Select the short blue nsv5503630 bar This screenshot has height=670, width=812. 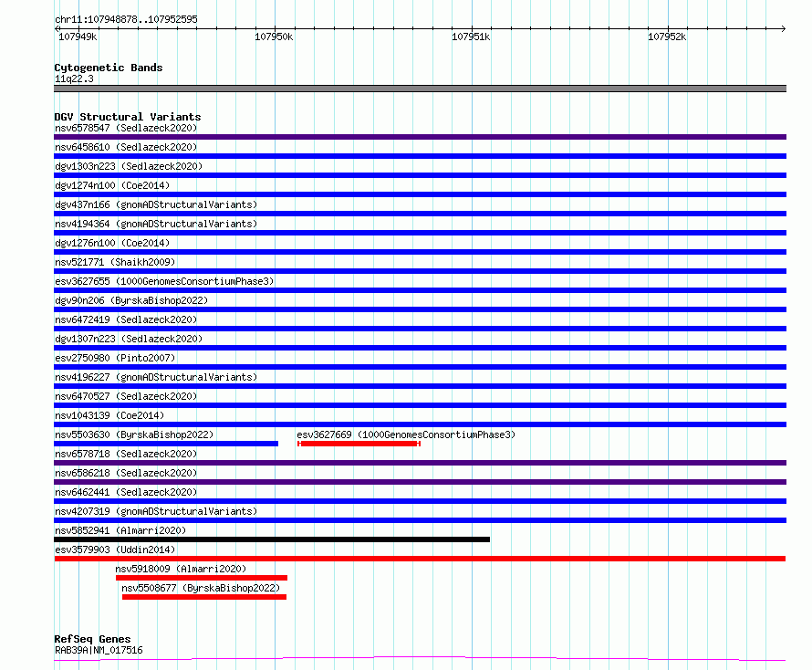[166, 444]
